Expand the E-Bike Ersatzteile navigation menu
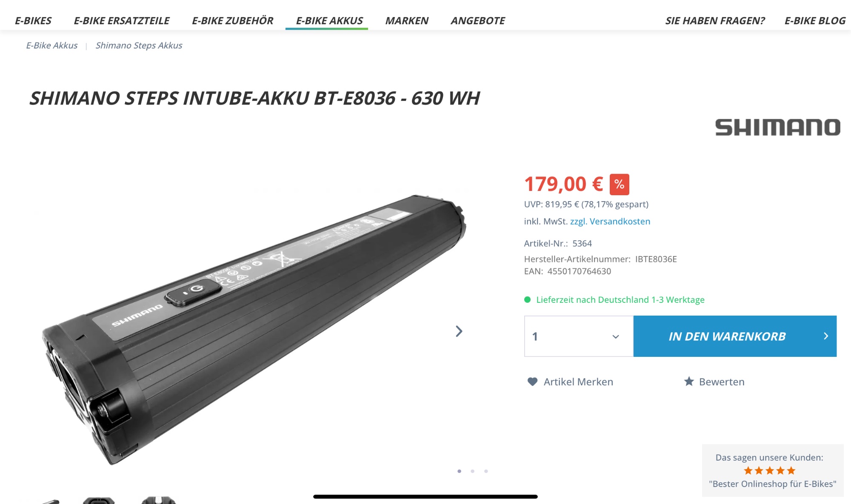 click(122, 20)
